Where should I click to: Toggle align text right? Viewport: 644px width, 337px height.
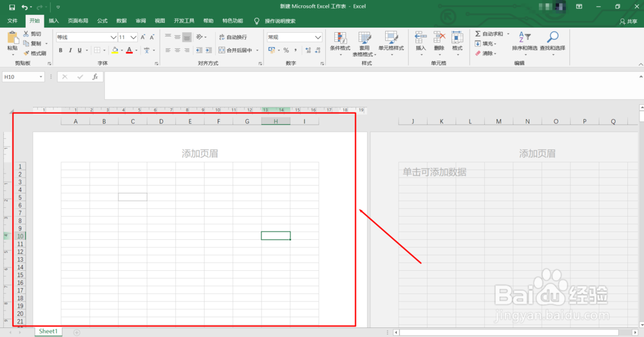click(x=187, y=50)
